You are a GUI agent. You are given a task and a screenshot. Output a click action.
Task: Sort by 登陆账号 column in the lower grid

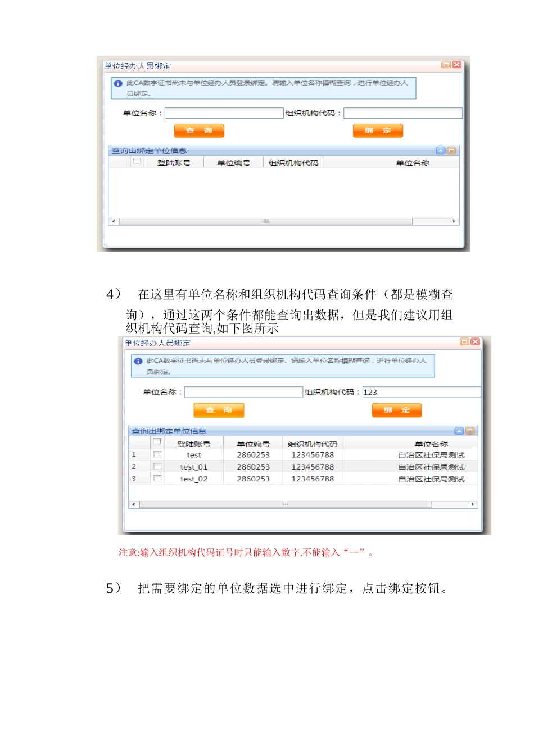tap(193, 444)
